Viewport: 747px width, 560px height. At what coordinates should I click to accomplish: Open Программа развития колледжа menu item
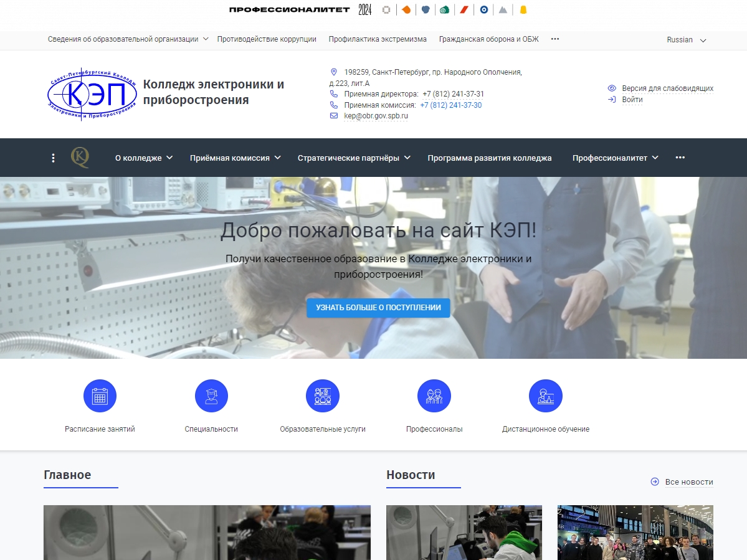click(x=489, y=158)
